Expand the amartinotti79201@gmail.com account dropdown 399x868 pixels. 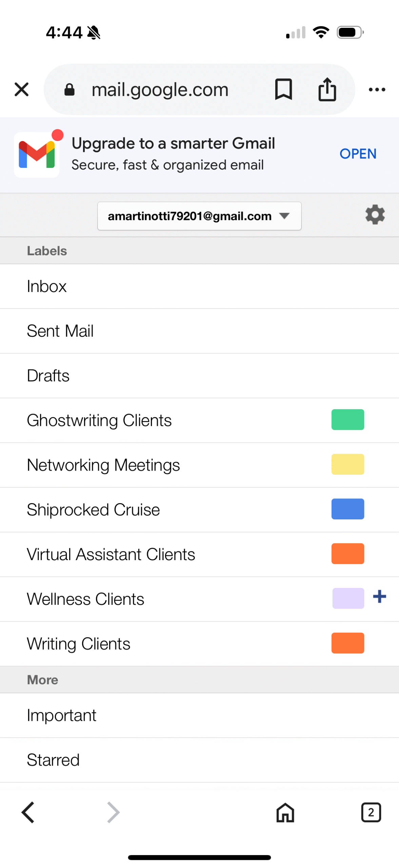(x=199, y=216)
